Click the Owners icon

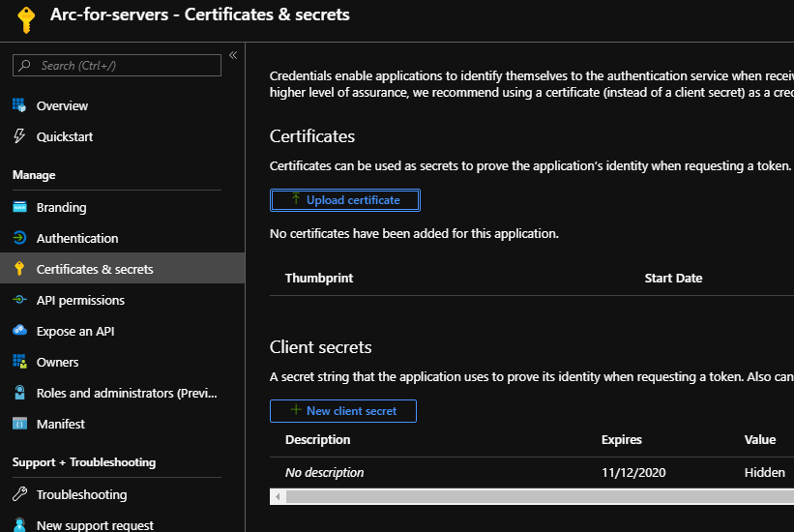pyautogui.click(x=19, y=362)
